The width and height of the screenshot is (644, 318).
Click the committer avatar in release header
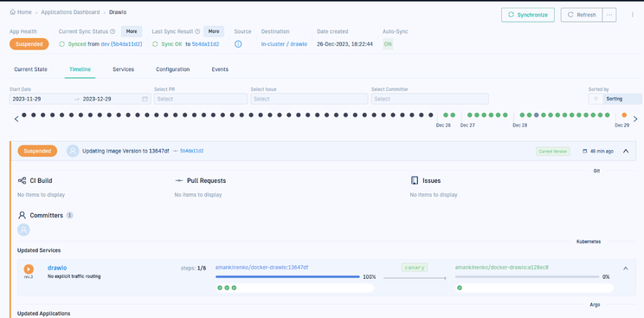(73, 151)
